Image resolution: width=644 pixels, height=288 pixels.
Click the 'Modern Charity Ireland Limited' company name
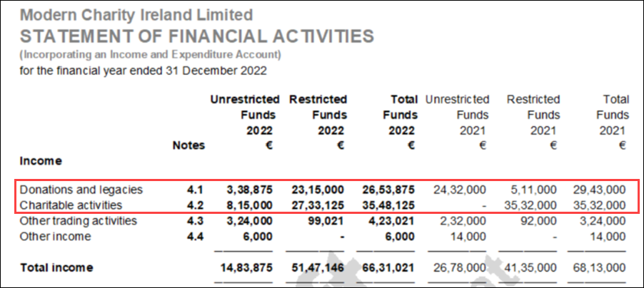click(136, 15)
